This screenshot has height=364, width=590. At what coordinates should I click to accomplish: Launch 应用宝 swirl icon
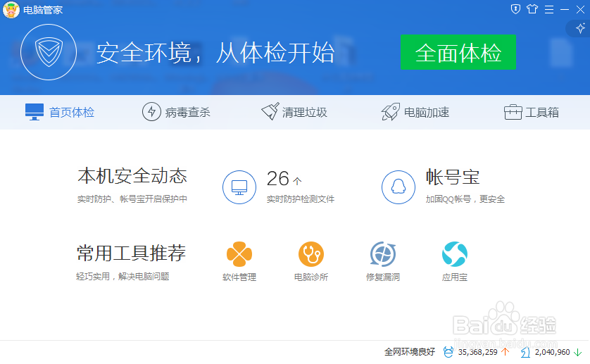point(455,254)
